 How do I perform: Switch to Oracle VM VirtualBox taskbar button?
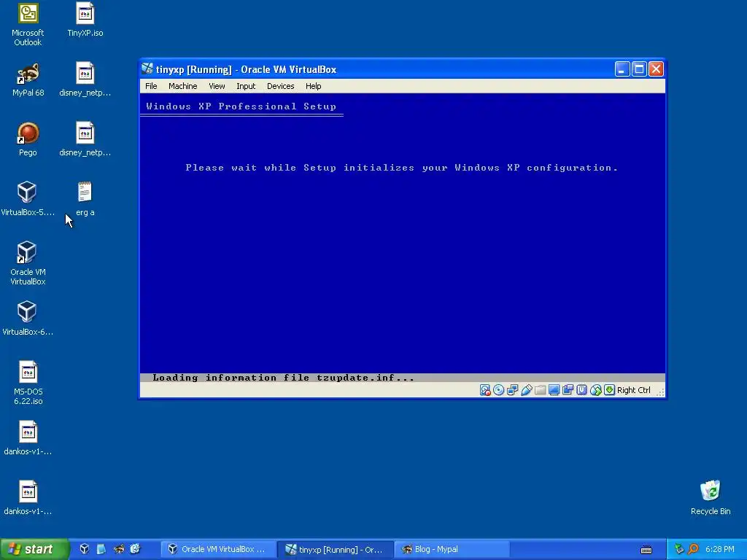pos(218,549)
